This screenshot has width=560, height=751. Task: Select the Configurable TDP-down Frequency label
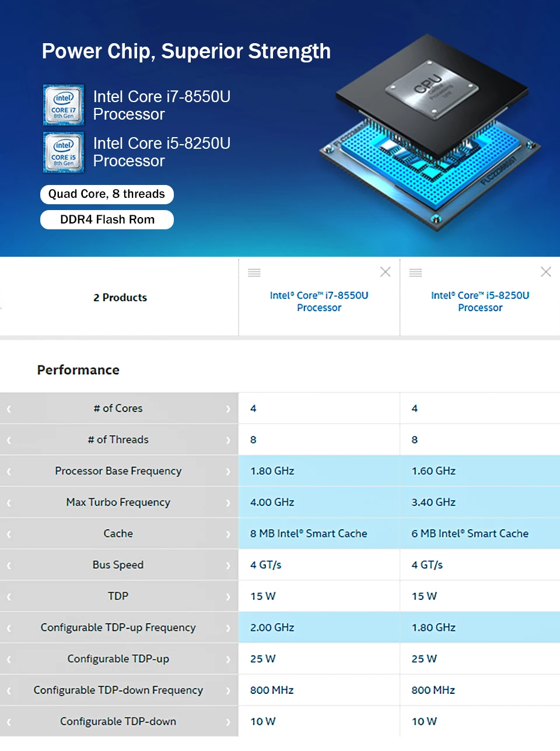[118, 690]
